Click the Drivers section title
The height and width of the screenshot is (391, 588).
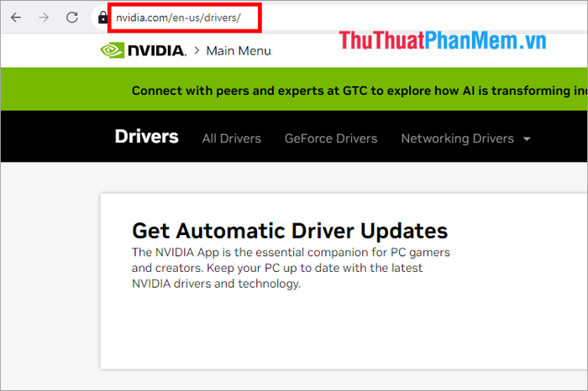pos(146,137)
